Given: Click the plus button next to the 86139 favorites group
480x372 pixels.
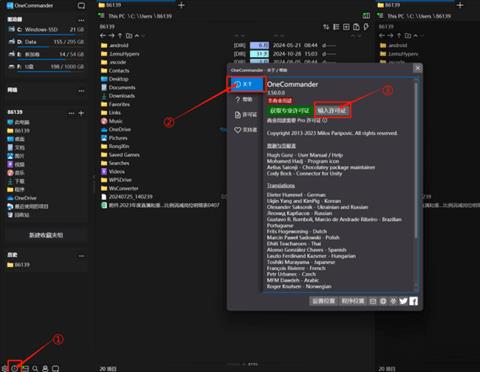Looking at the screenshot, I should click(x=81, y=113).
